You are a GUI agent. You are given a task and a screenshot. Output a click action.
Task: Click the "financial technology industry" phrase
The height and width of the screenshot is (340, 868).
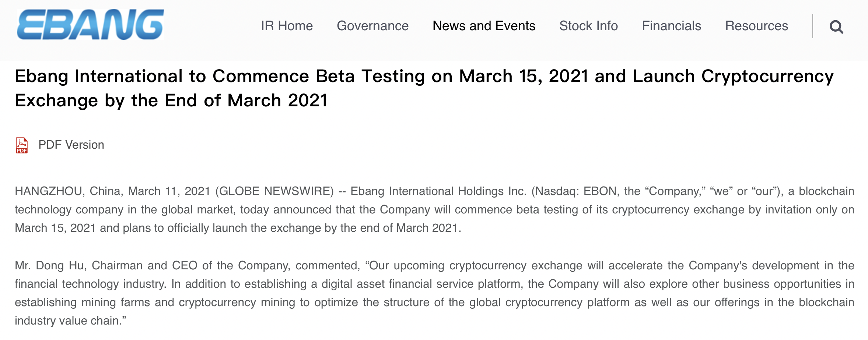[x=90, y=284]
